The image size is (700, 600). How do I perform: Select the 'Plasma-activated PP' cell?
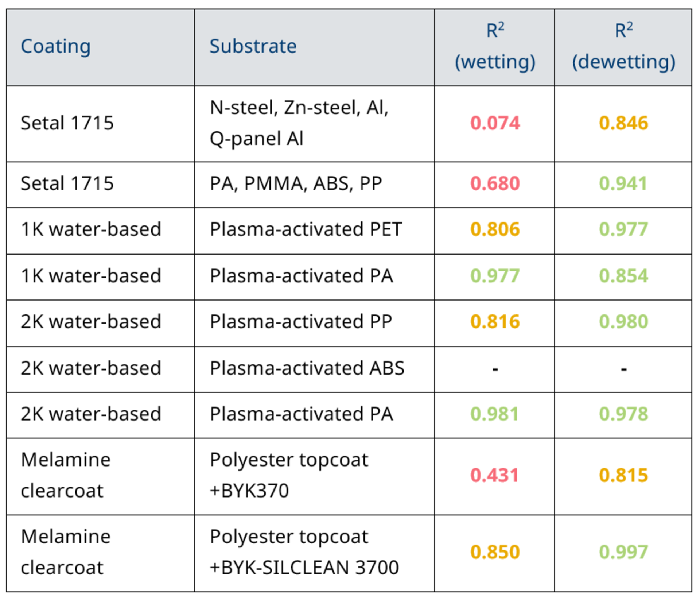click(x=301, y=322)
